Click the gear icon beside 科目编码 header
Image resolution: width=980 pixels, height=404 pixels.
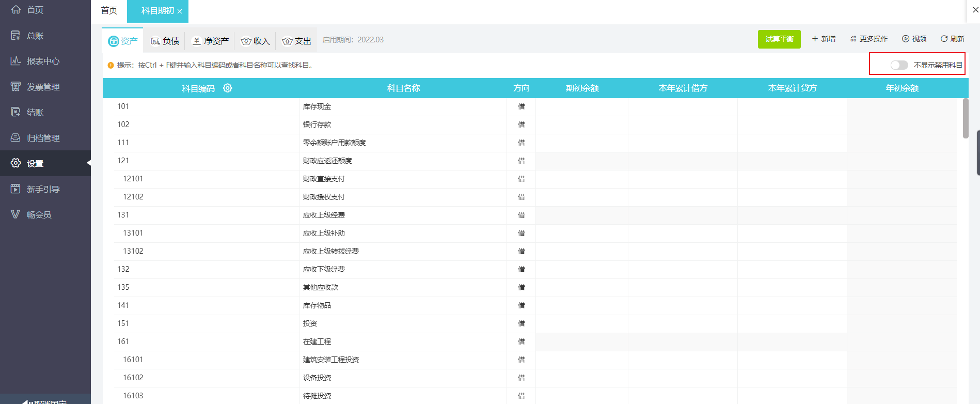coord(227,88)
